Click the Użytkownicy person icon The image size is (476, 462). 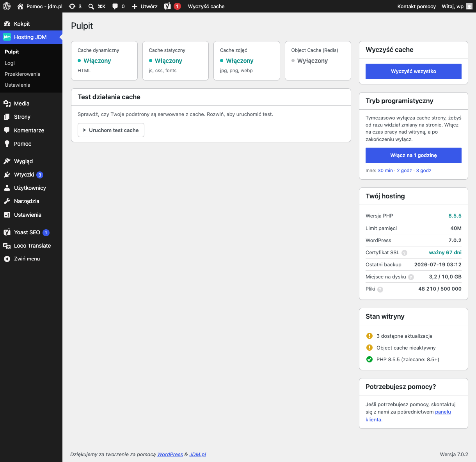pos(7,188)
